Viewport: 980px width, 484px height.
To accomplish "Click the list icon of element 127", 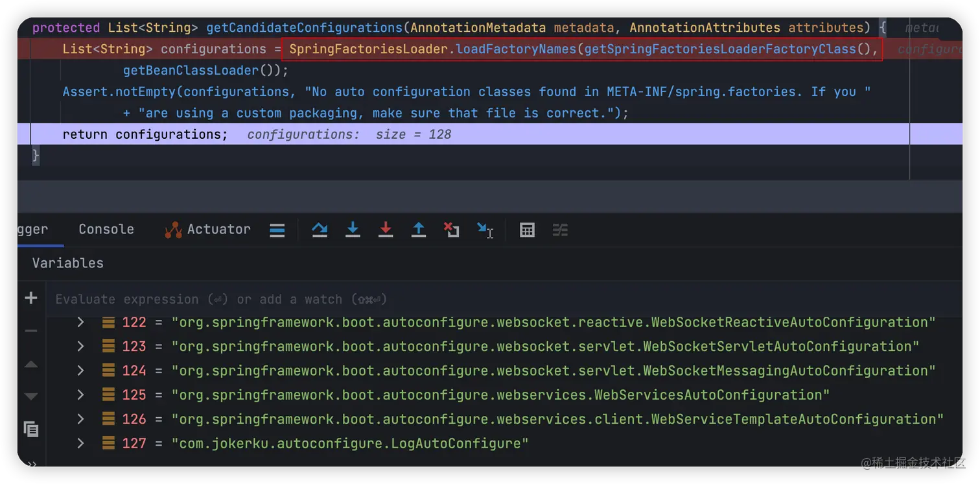I will tap(108, 444).
